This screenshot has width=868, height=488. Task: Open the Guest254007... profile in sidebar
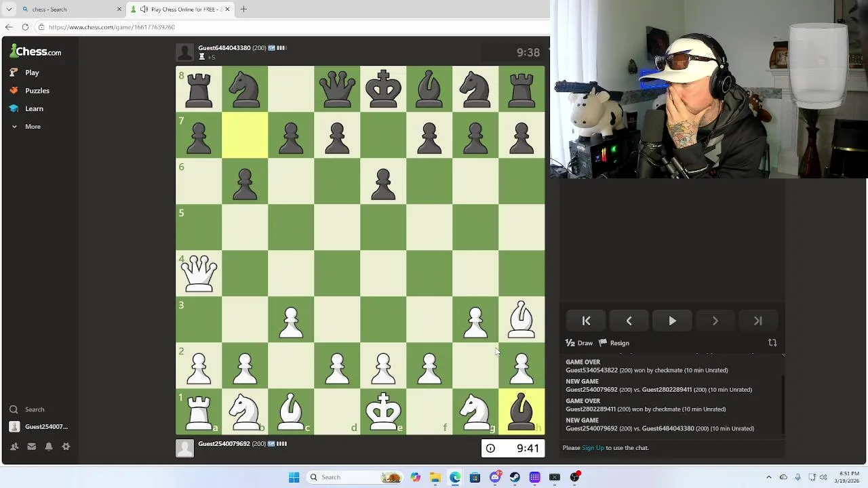point(39,426)
